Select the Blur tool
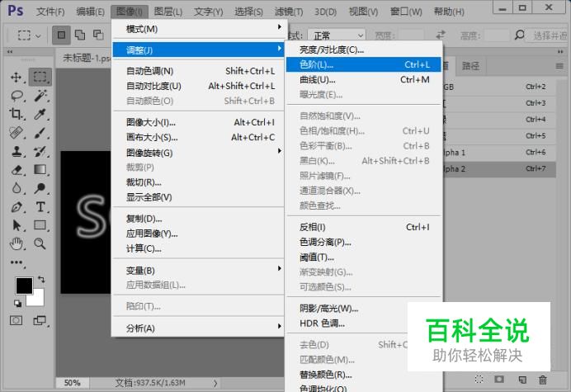571x392 pixels. [x=17, y=188]
